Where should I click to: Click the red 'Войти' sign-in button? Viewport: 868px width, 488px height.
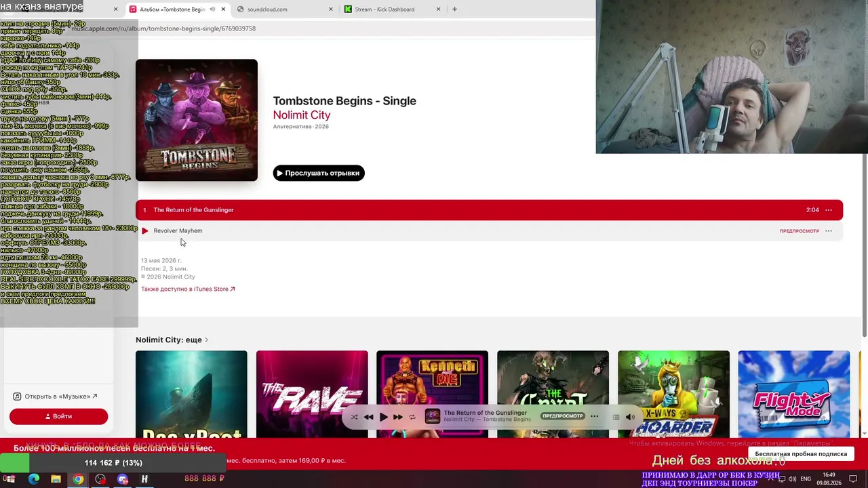58,416
